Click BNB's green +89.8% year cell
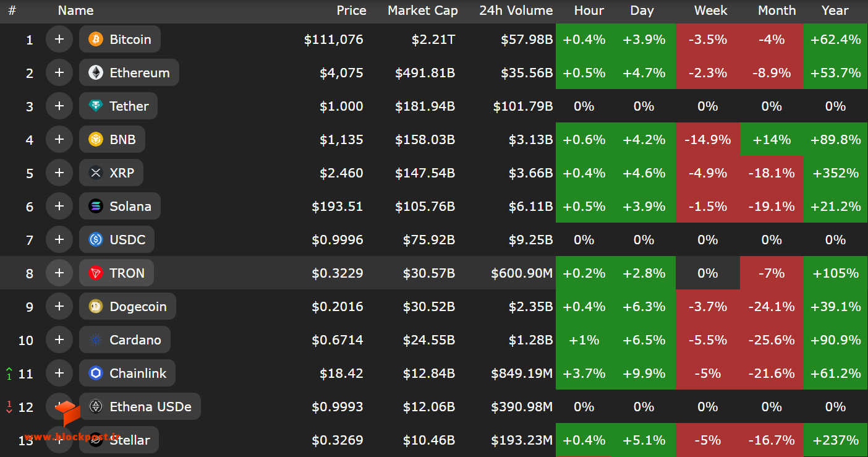The width and height of the screenshot is (868, 457). point(835,140)
